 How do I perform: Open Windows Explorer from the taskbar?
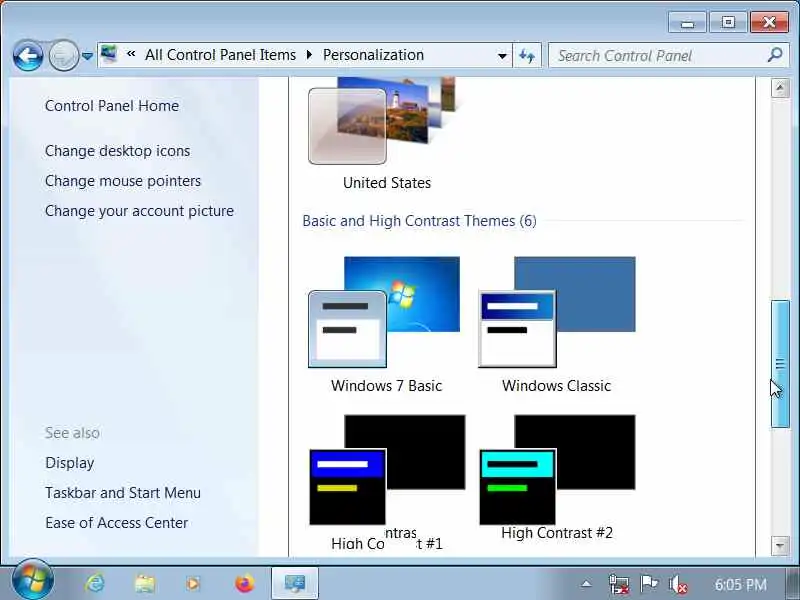click(x=145, y=583)
